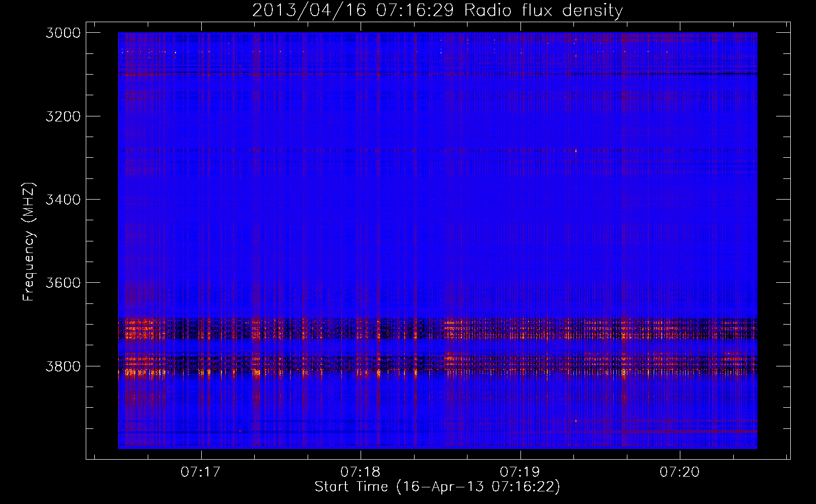Viewport: 816px width, 504px height.
Task: Click the plot title "Radio flux density"
Action: coord(544,11)
